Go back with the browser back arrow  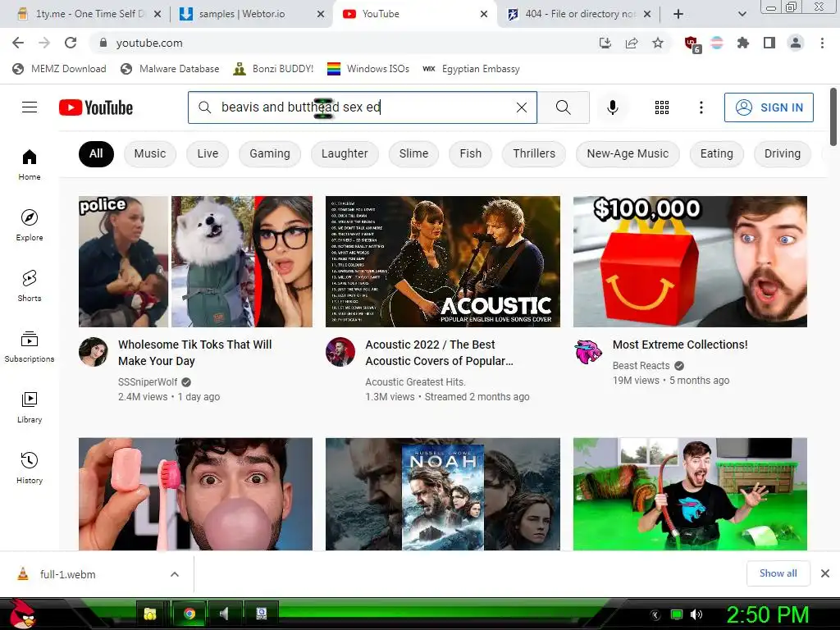pos(18,43)
